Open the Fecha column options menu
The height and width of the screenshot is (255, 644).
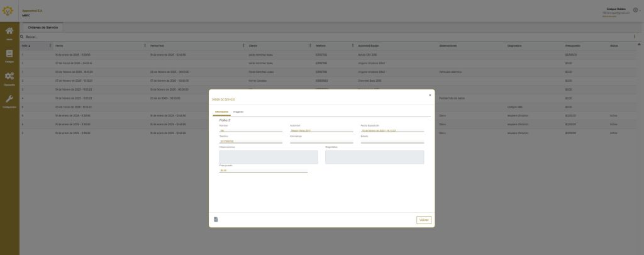[x=145, y=45]
